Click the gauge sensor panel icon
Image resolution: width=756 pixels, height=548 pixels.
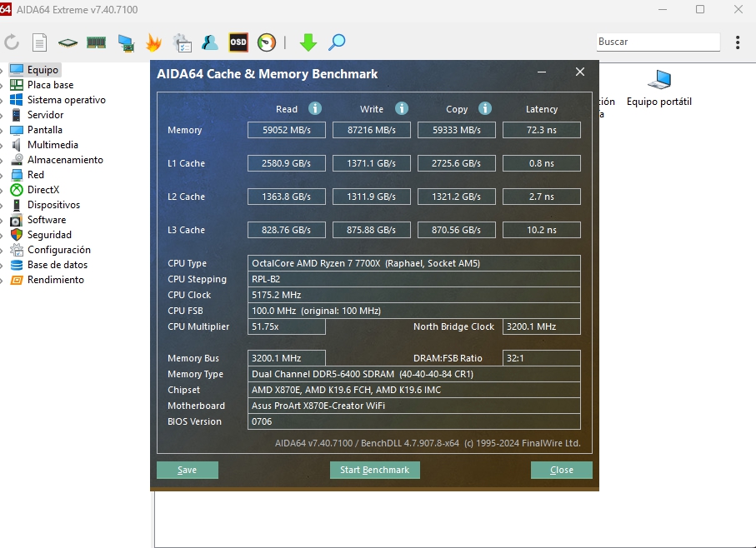[x=267, y=42]
